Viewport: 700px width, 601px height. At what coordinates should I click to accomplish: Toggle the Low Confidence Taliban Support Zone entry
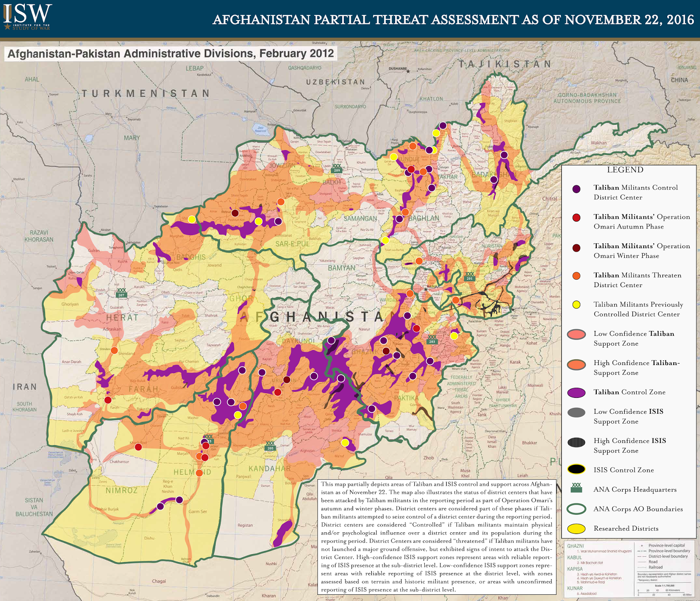tap(576, 334)
